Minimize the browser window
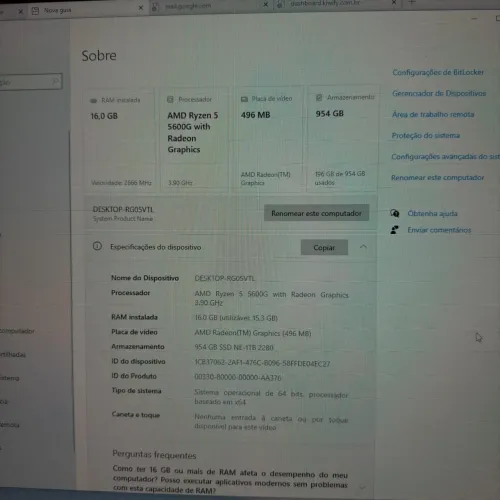 coord(474,18)
